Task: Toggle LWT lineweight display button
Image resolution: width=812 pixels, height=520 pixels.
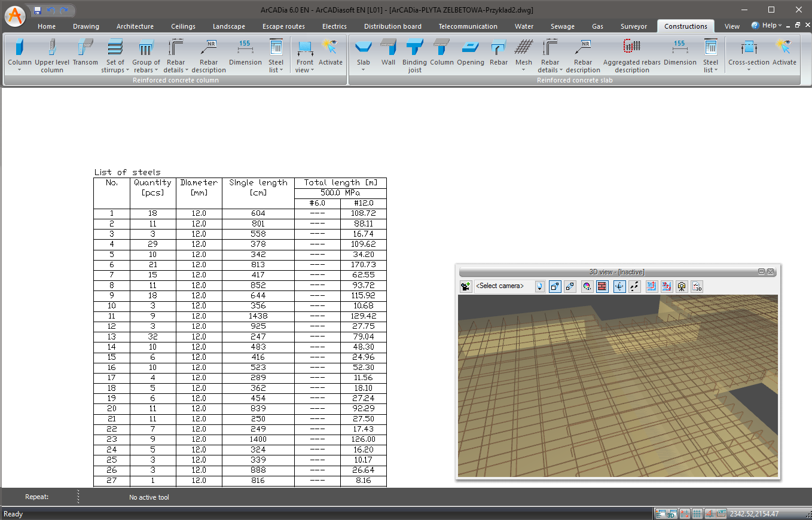Action: (x=721, y=514)
